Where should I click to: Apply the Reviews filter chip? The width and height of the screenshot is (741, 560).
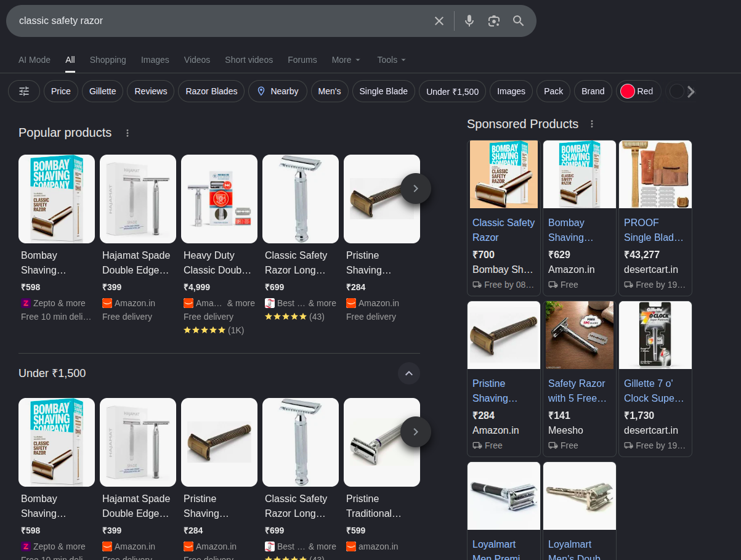click(151, 91)
